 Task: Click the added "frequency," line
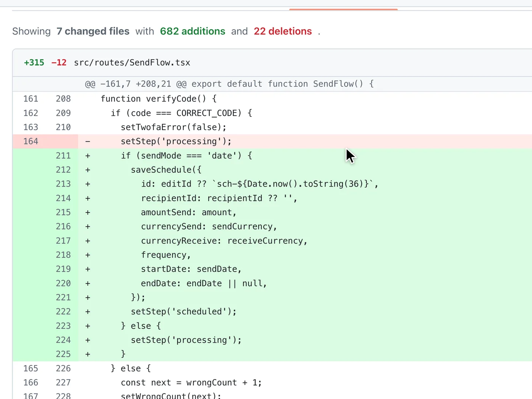pos(166,255)
